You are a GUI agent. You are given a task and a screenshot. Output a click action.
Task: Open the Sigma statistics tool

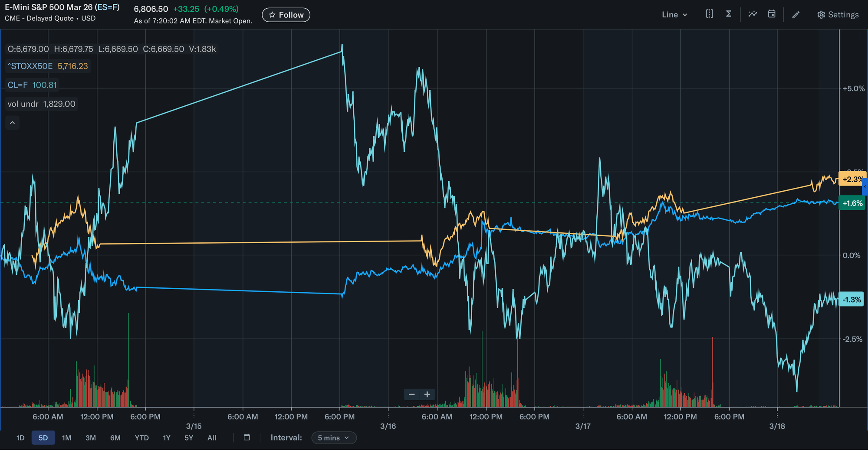tap(729, 14)
